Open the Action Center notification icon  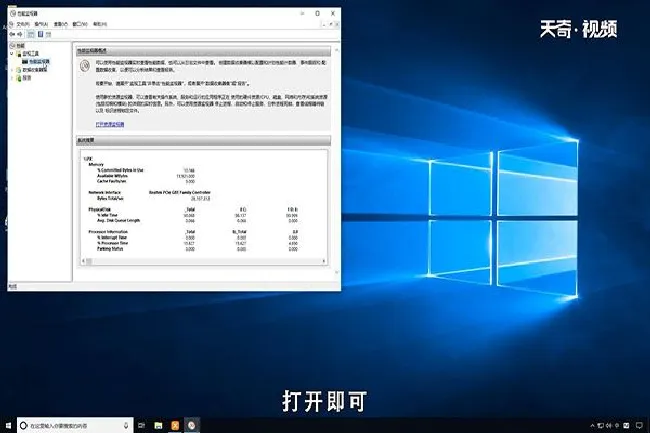[639, 426]
